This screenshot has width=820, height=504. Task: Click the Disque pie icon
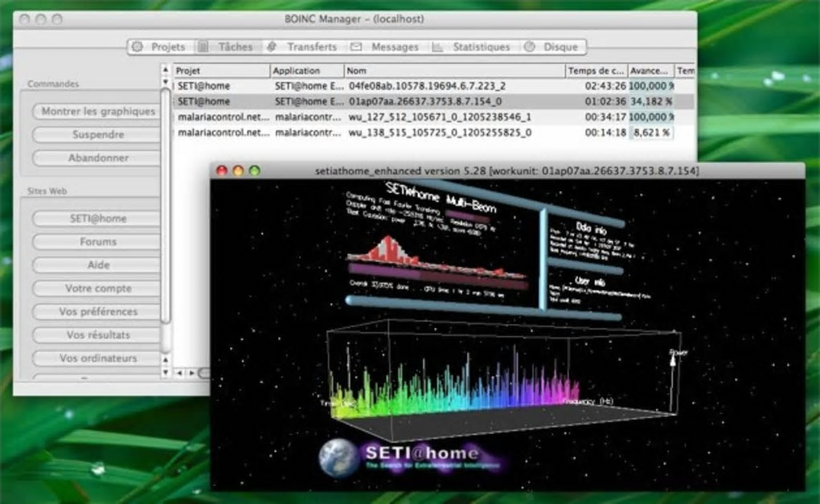pos(530,47)
